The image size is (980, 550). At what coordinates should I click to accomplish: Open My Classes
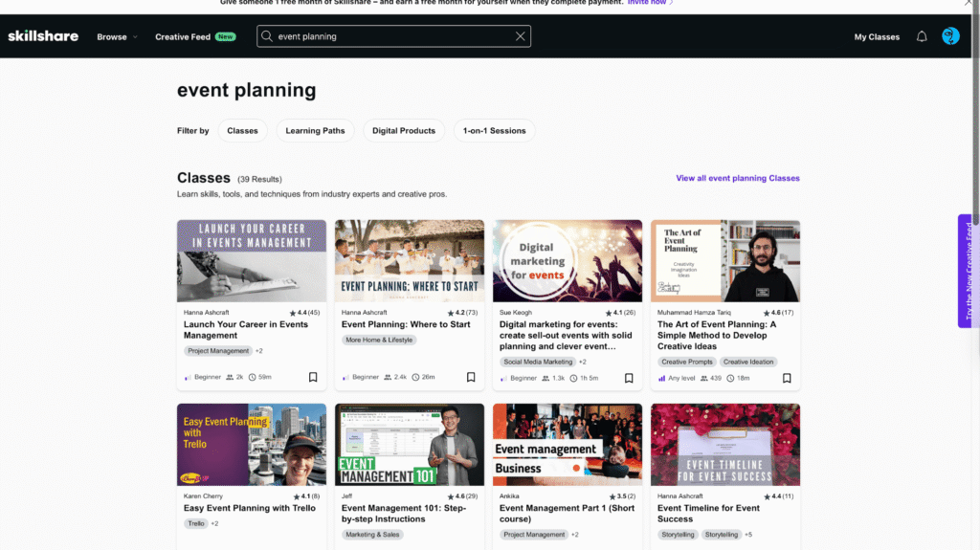tap(877, 37)
